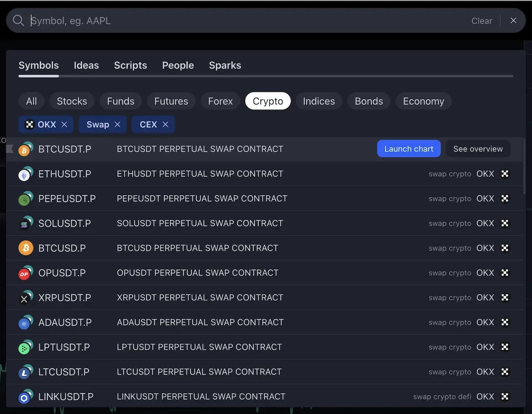Screen dimensions: 532x414
Task: Click OKX text in LTCUSDT.P row
Action: [485, 372]
